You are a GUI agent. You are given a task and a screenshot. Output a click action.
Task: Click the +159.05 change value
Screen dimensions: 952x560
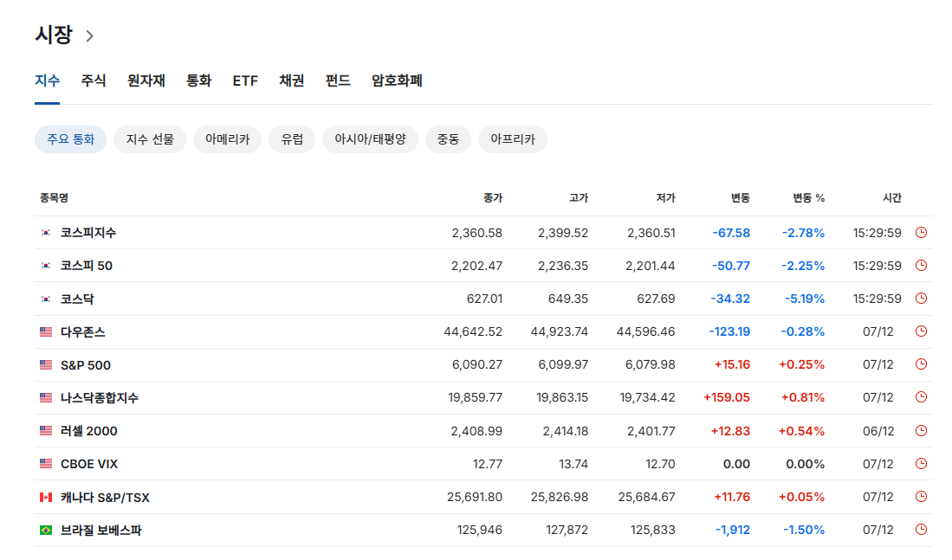pos(727,397)
